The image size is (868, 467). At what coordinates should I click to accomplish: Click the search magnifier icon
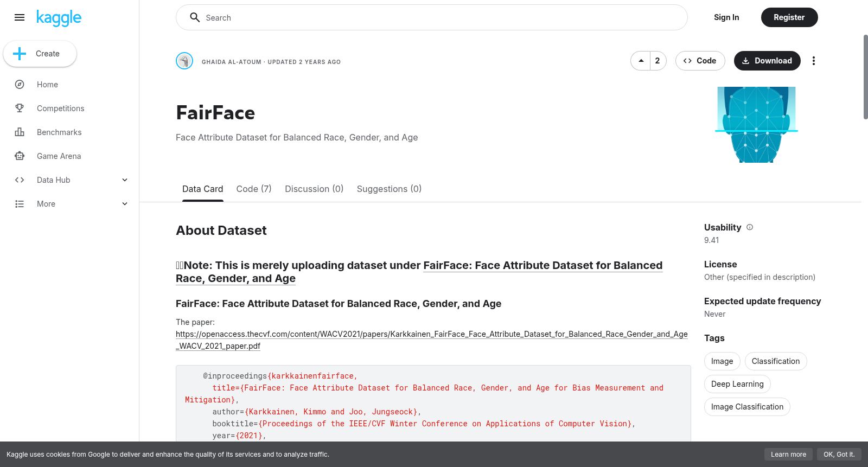pyautogui.click(x=195, y=17)
